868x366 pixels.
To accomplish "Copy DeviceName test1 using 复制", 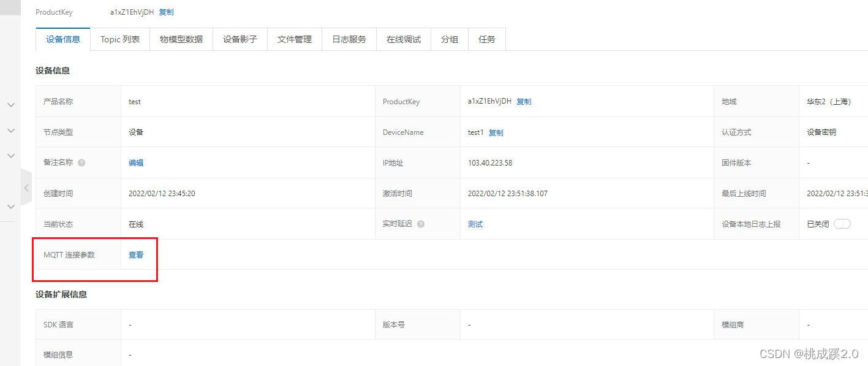I will point(496,132).
